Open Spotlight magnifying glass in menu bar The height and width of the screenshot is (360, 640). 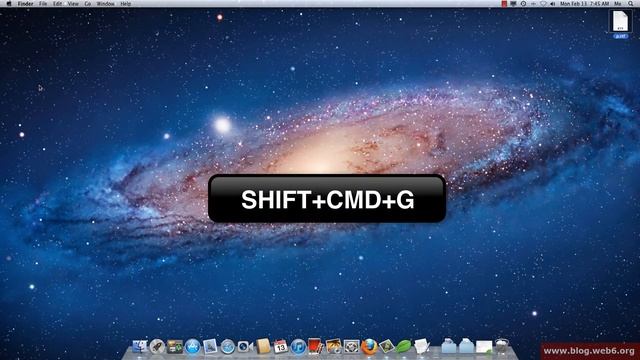631,4
